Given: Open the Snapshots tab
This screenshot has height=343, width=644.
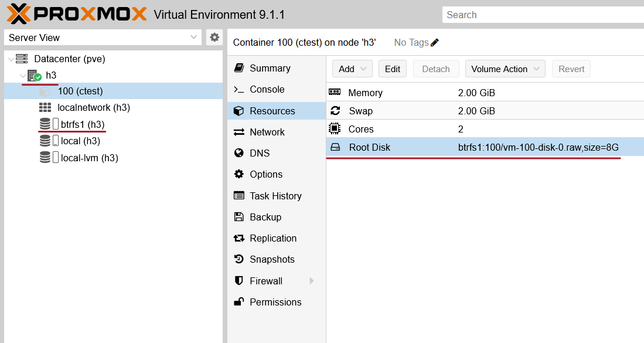Looking at the screenshot, I should pos(277,259).
